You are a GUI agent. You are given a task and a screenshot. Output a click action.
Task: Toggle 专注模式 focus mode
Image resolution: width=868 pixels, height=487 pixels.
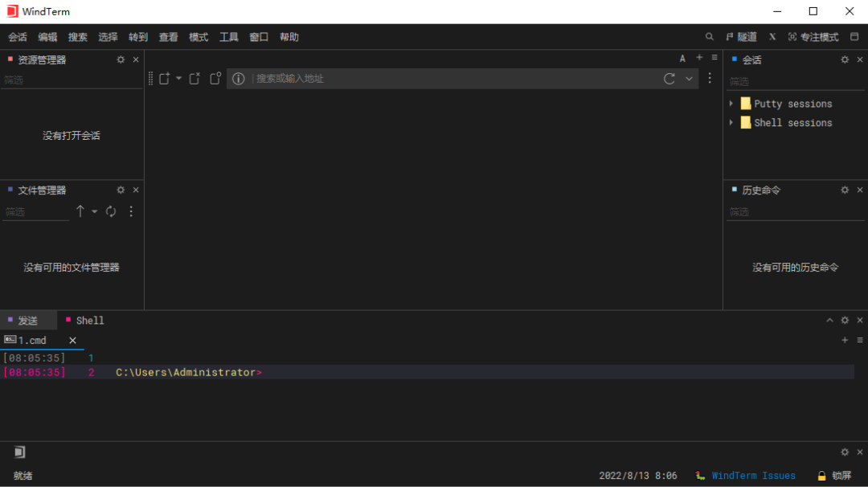pos(813,37)
